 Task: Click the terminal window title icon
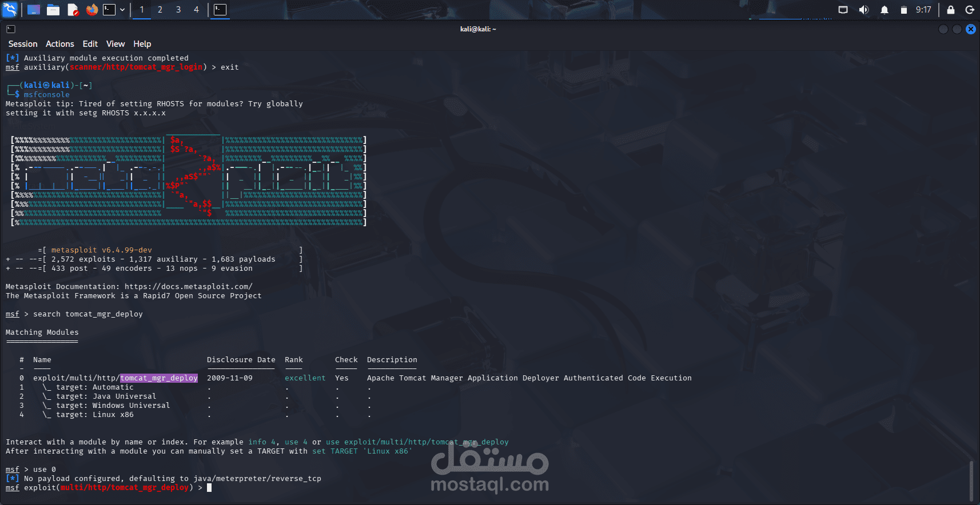[x=11, y=29]
